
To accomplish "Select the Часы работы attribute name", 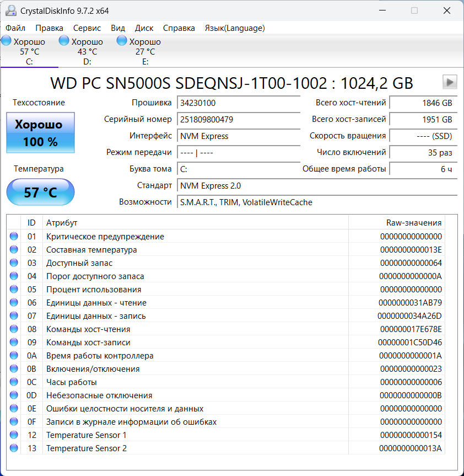I will (71, 382).
